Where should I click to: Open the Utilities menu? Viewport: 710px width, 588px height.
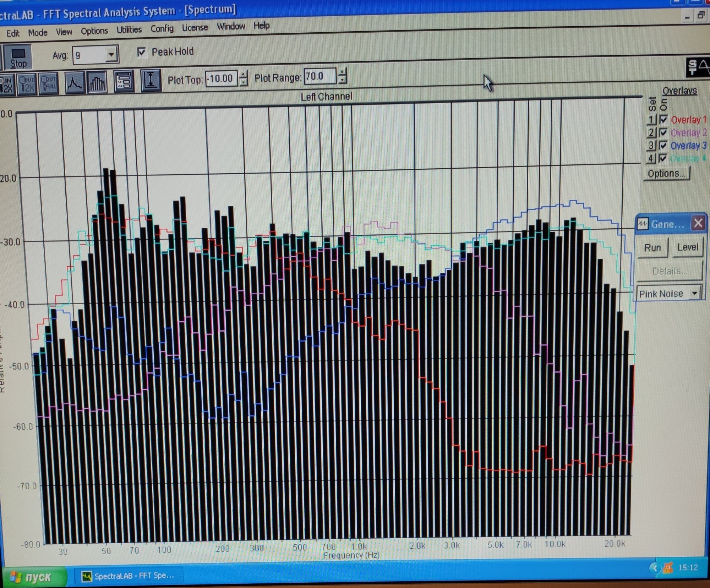pyautogui.click(x=129, y=30)
